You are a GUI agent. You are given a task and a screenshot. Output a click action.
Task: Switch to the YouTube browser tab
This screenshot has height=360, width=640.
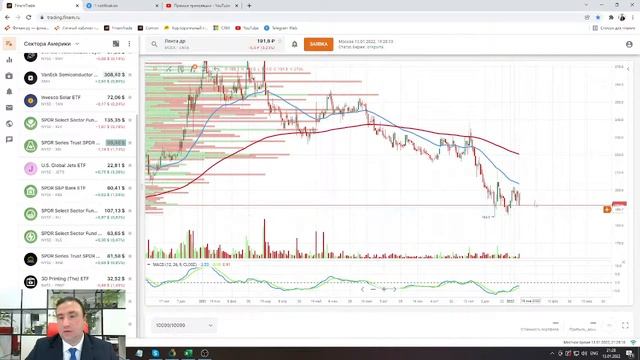click(x=202, y=6)
